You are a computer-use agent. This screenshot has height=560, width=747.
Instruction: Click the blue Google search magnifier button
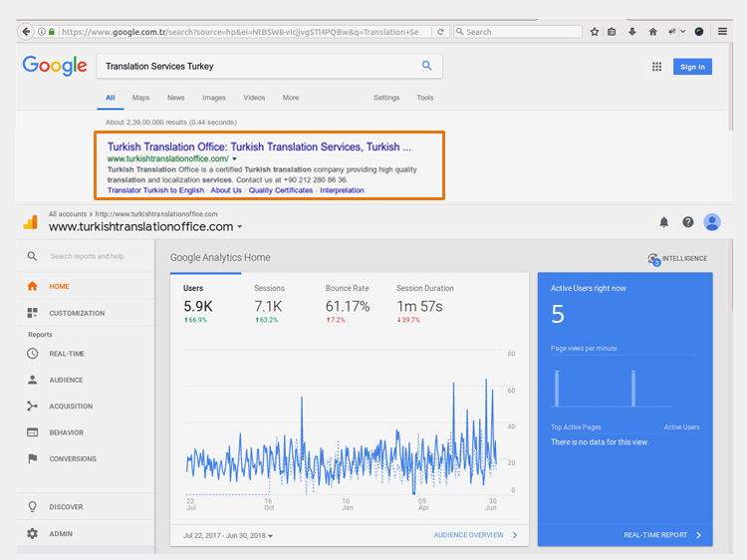tap(427, 66)
